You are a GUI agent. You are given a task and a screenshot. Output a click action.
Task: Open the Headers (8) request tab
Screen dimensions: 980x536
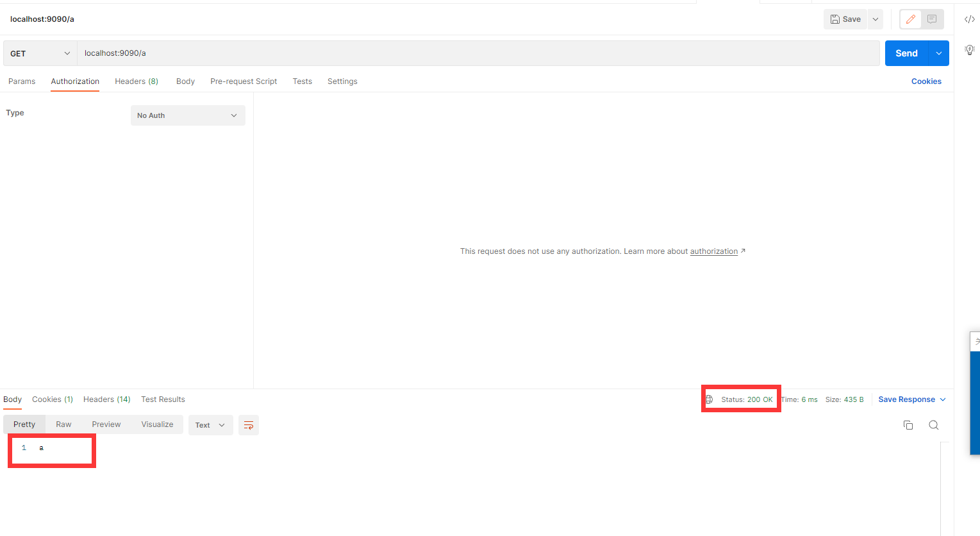pyautogui.click(x=137, y=81)
